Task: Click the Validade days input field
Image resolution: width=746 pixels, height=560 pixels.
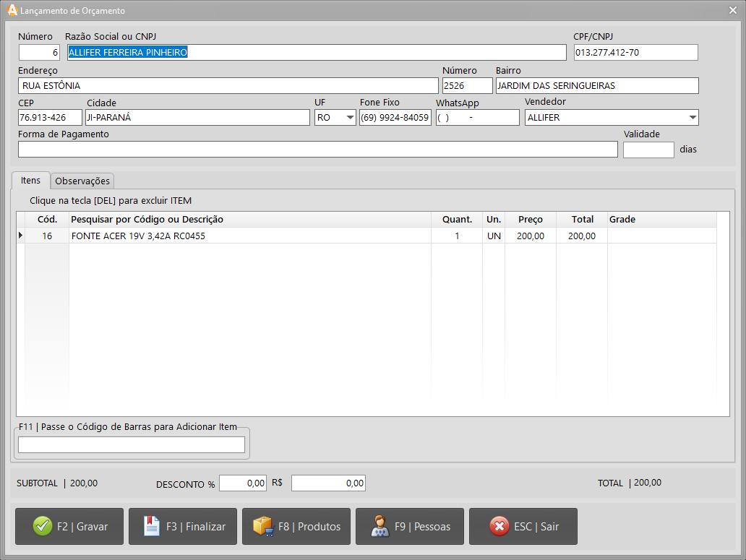Action: [648, 150]
